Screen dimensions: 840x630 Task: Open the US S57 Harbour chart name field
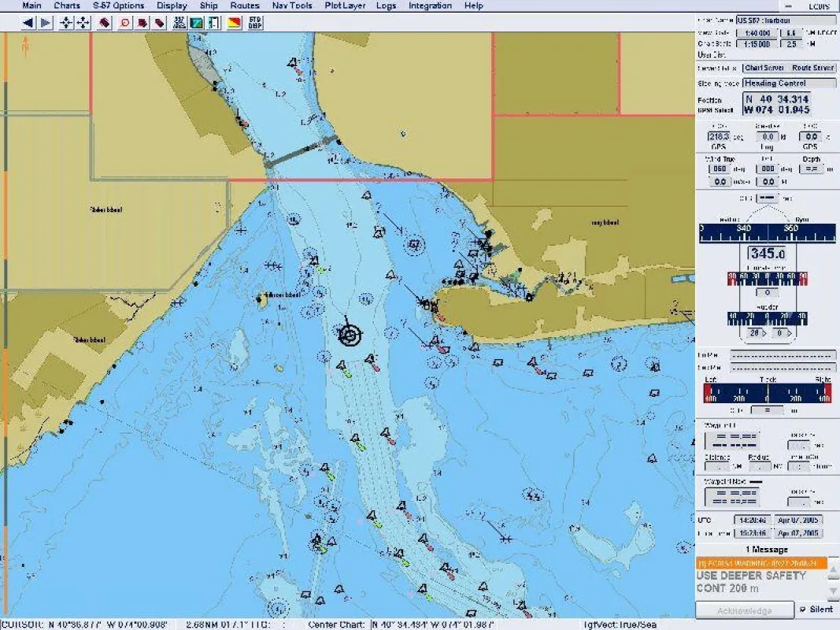click(x=786, y=20)
